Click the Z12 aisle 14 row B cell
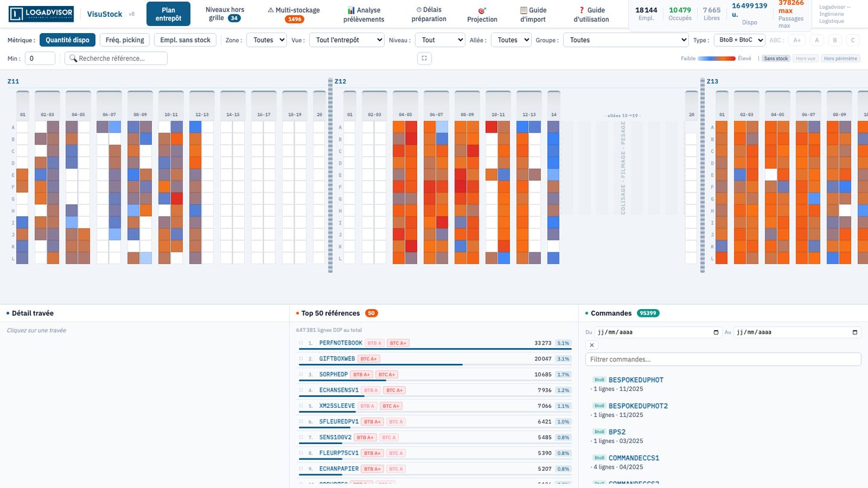The image size is (868, 488). [553, 139]
